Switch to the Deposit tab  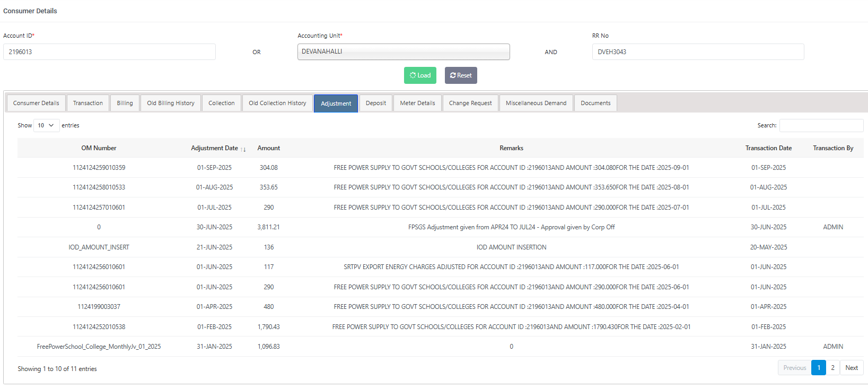[x=375, y=103]
